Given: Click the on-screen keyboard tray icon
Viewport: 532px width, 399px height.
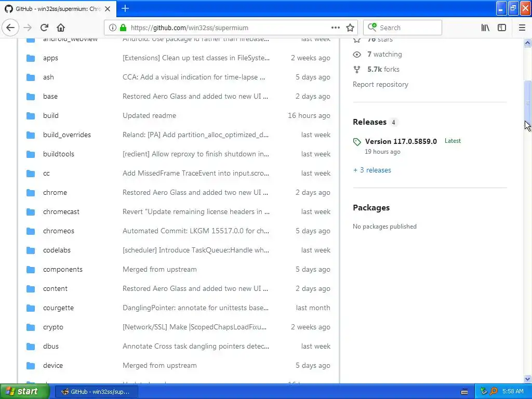Looking at the screenshot, I should pos(464,392).
